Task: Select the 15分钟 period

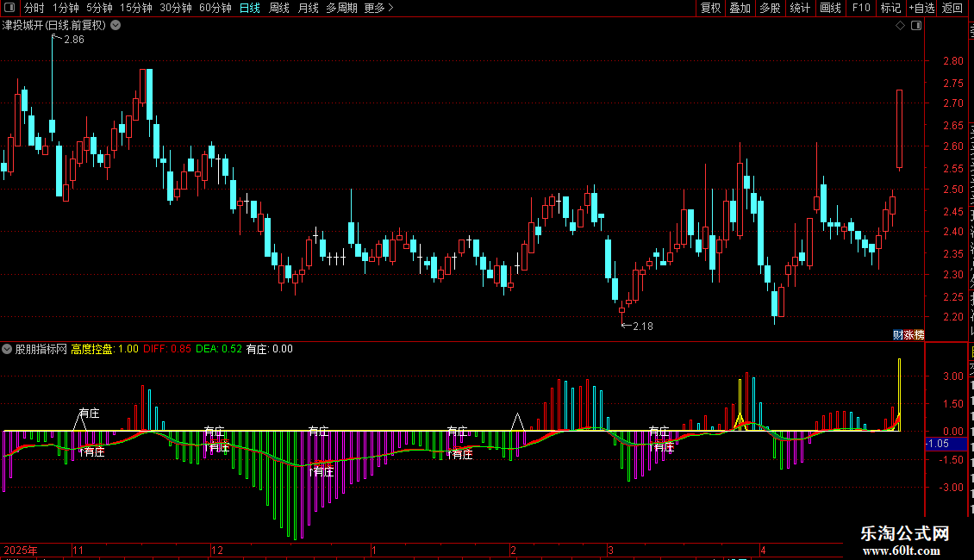Action: click(136, 8)
